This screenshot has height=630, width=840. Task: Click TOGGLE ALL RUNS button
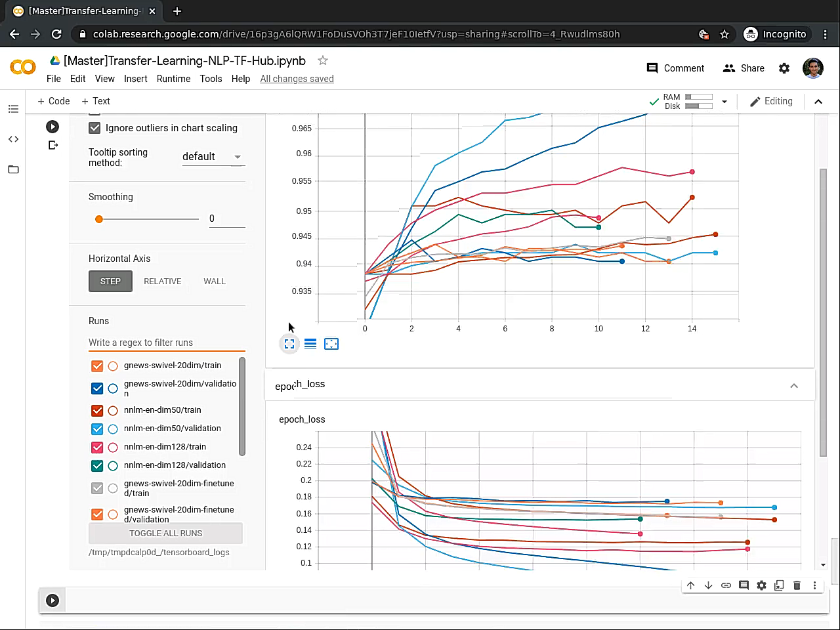(165, 534)
